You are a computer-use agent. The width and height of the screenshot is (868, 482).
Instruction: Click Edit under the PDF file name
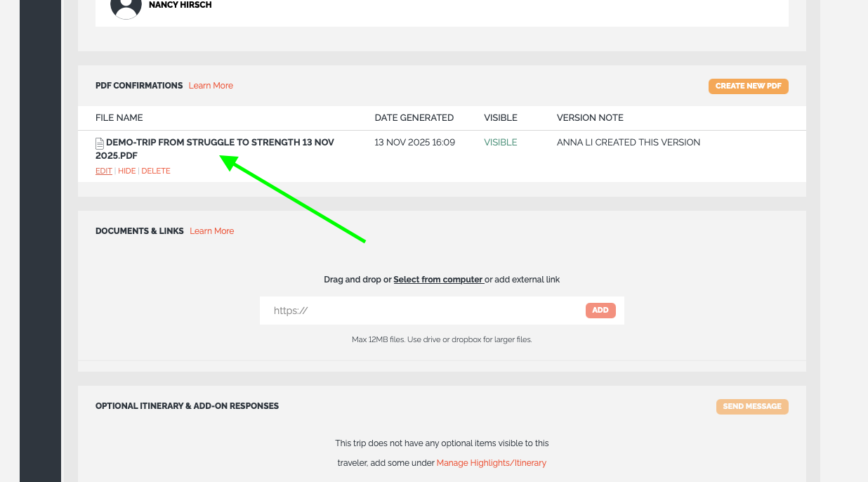click(103, 171)
